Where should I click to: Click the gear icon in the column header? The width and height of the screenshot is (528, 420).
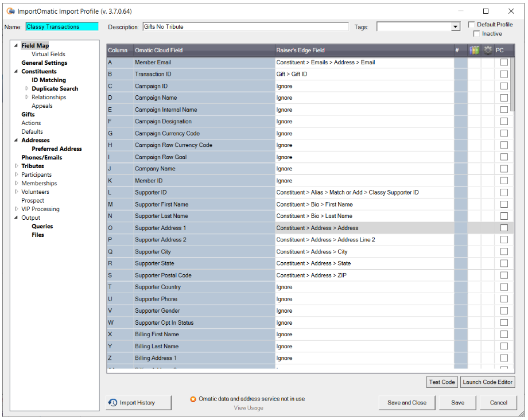coord(487,50)
